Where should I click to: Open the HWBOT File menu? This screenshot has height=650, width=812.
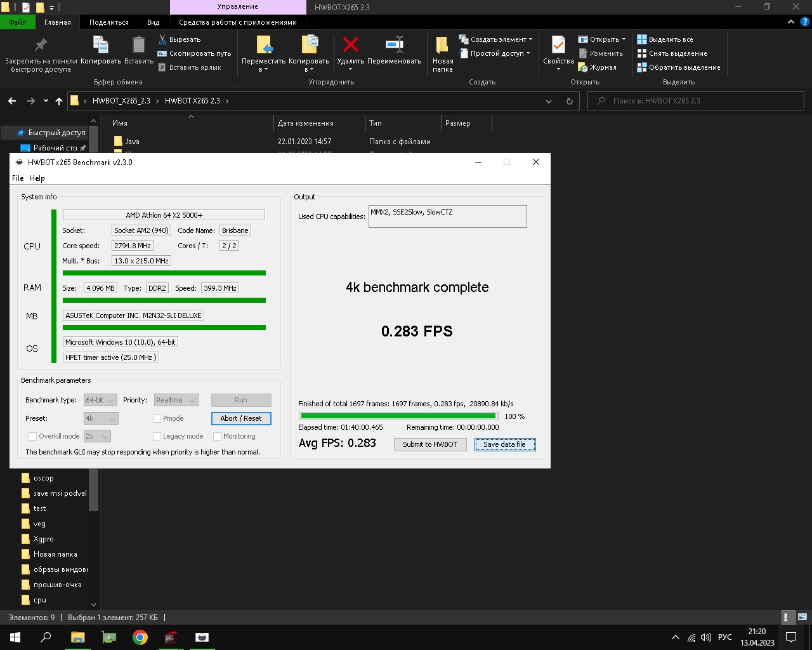click(x=18, y=178)
